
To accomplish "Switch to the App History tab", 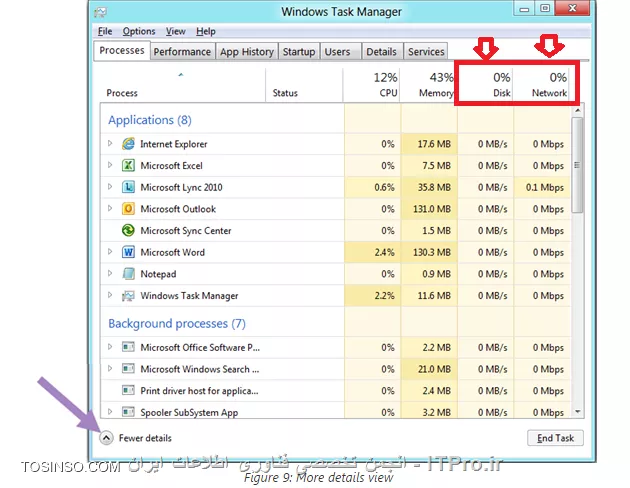I will tap(247, 52).
